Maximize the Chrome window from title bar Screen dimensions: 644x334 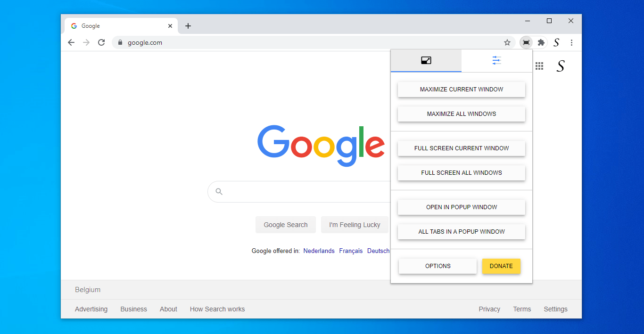[x=549, y=21]
